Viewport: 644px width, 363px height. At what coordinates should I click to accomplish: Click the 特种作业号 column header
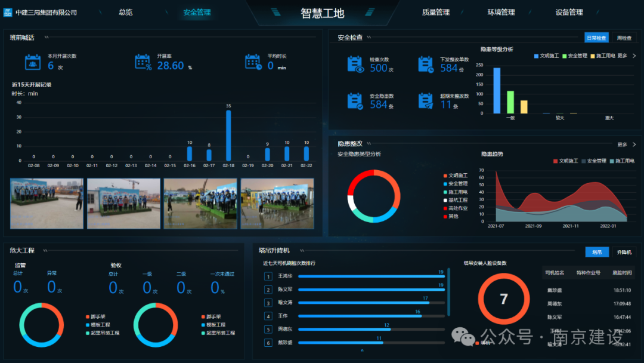pos(588,273)
